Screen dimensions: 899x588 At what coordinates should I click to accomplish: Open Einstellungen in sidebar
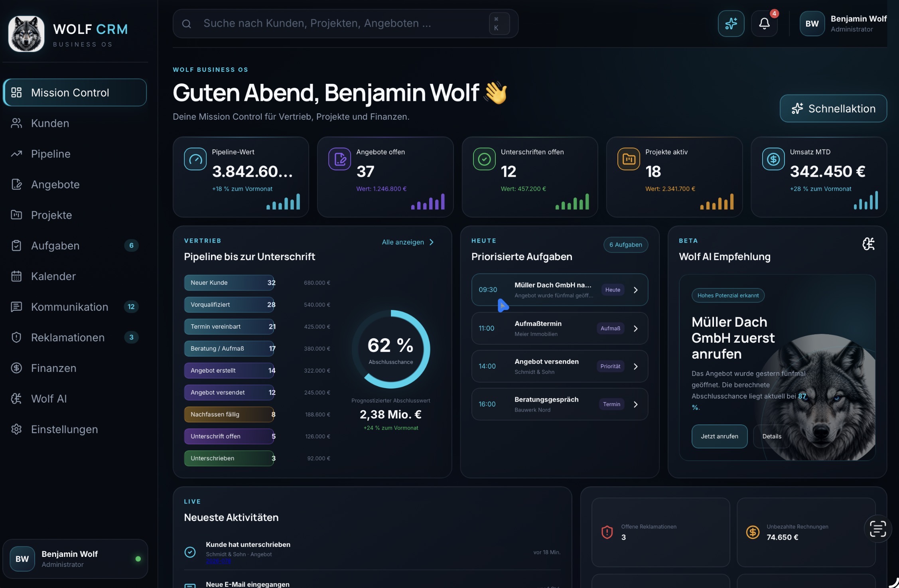point(75,429)
